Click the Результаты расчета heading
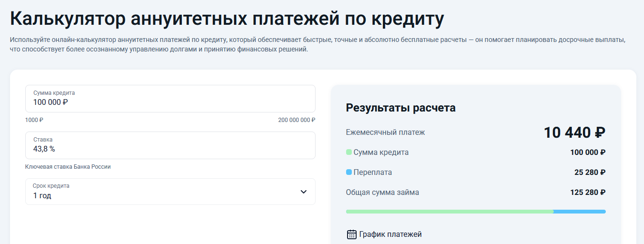 [401, 108]
